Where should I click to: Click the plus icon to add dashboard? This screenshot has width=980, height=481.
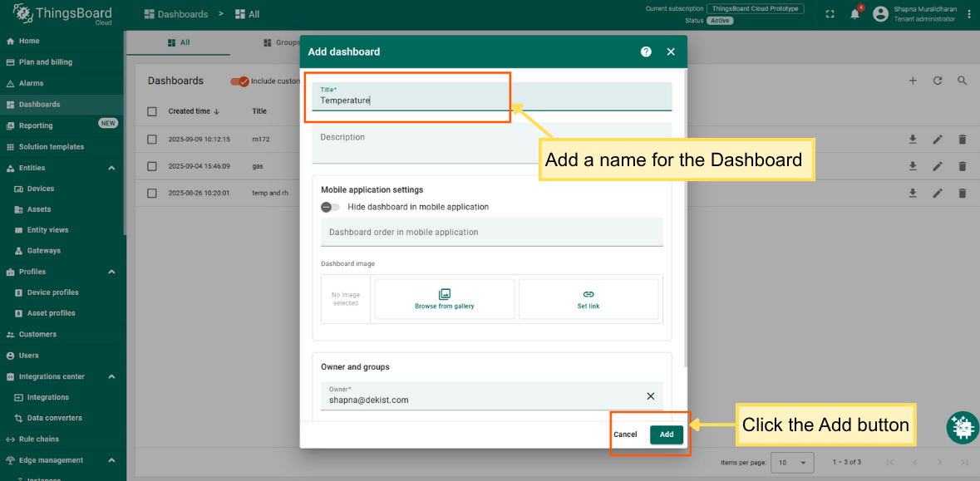tap(913, 81)
